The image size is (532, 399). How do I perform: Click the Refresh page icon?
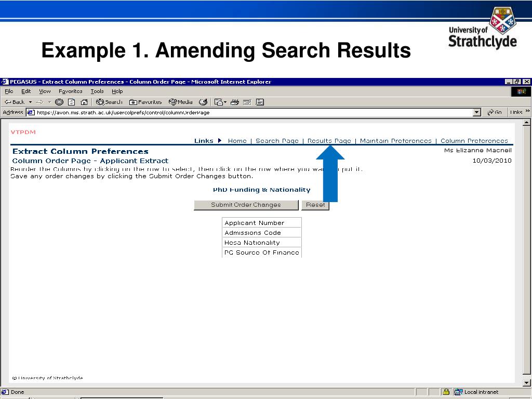click(x=72, y=102)
